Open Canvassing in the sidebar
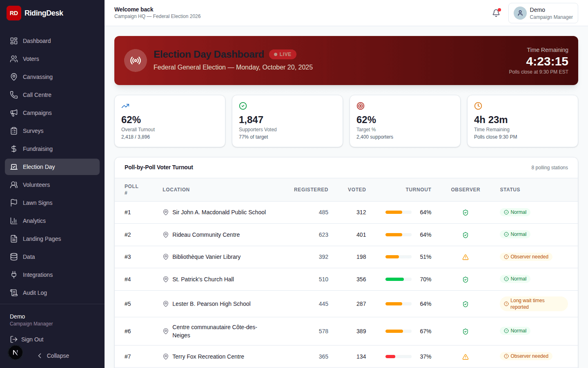 pos(38,77)
